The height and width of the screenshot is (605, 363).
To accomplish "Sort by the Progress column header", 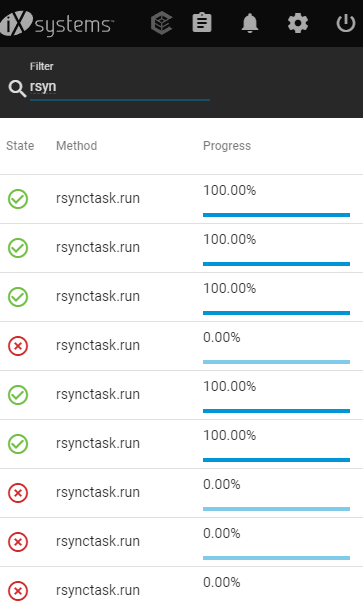I will 227,145.
